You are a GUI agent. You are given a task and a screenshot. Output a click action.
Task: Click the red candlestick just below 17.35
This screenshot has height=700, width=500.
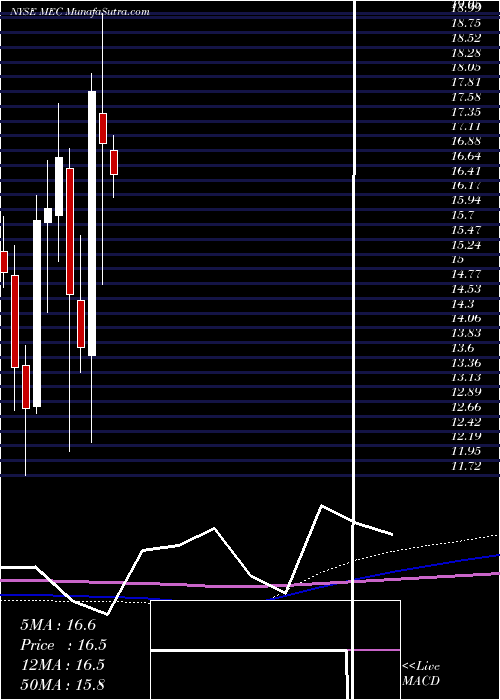coord(103,129)
